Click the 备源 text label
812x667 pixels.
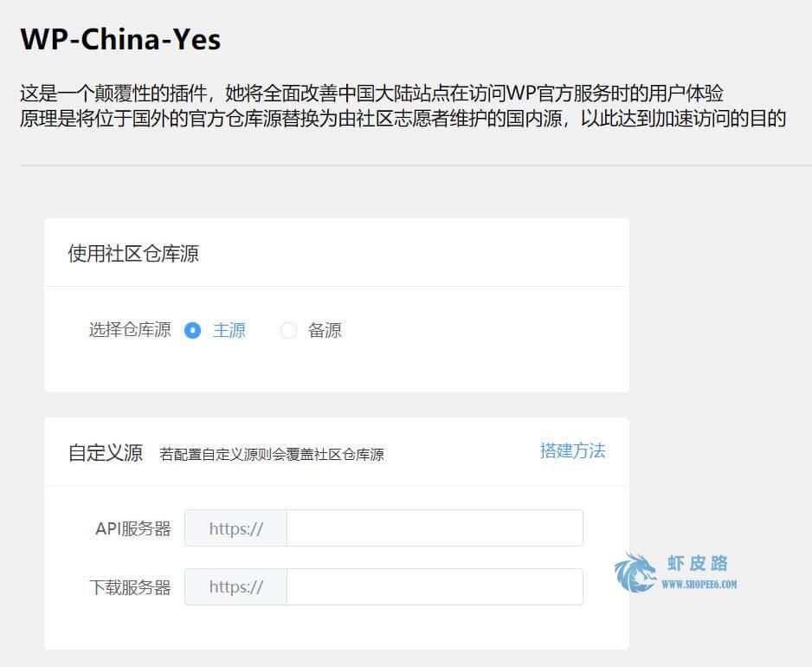(x=325, y=330)
